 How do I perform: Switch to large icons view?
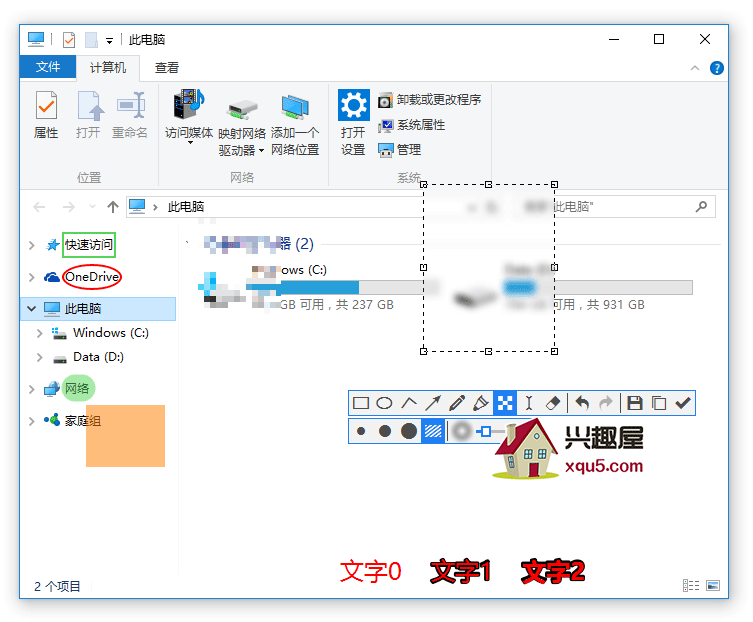[713, 585]
